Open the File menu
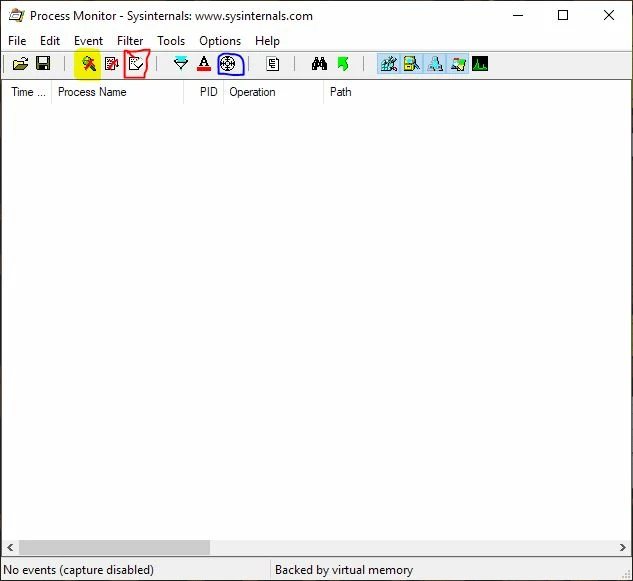 point(17,41)
